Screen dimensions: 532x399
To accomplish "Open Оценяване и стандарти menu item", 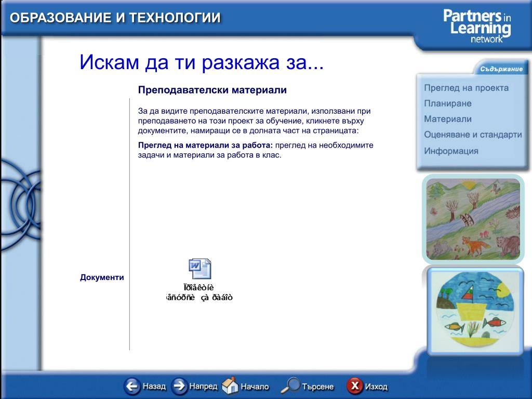I will [x=473, y=135].
